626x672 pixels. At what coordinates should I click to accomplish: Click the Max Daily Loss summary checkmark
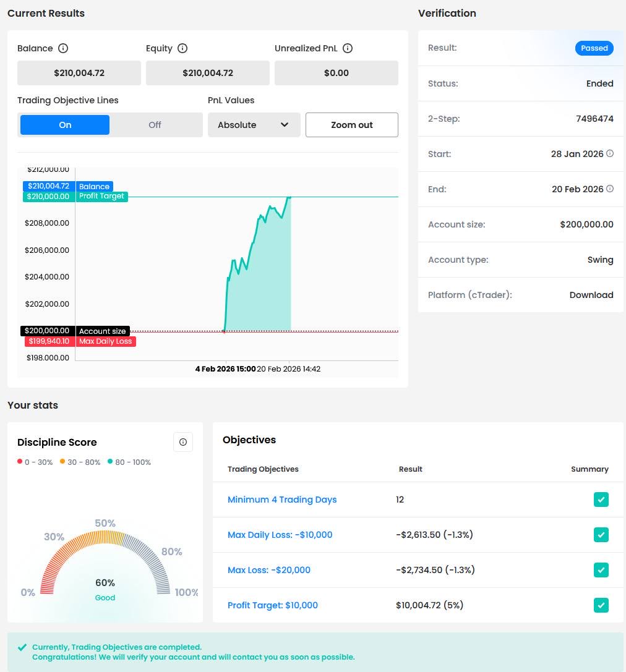tap(601, 534)
